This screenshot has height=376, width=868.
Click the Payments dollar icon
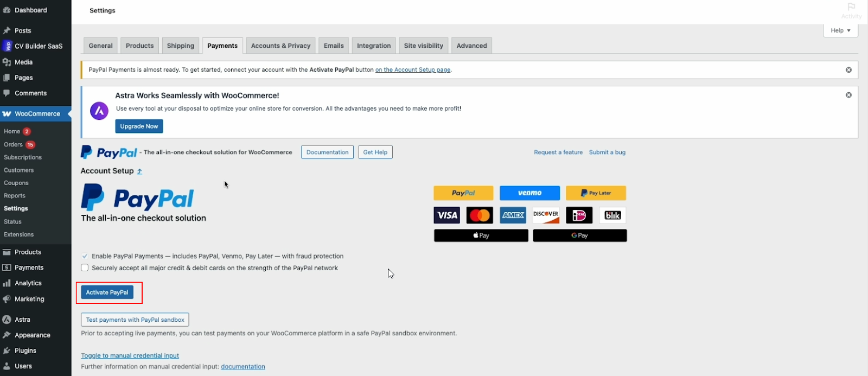pos(7,267)
